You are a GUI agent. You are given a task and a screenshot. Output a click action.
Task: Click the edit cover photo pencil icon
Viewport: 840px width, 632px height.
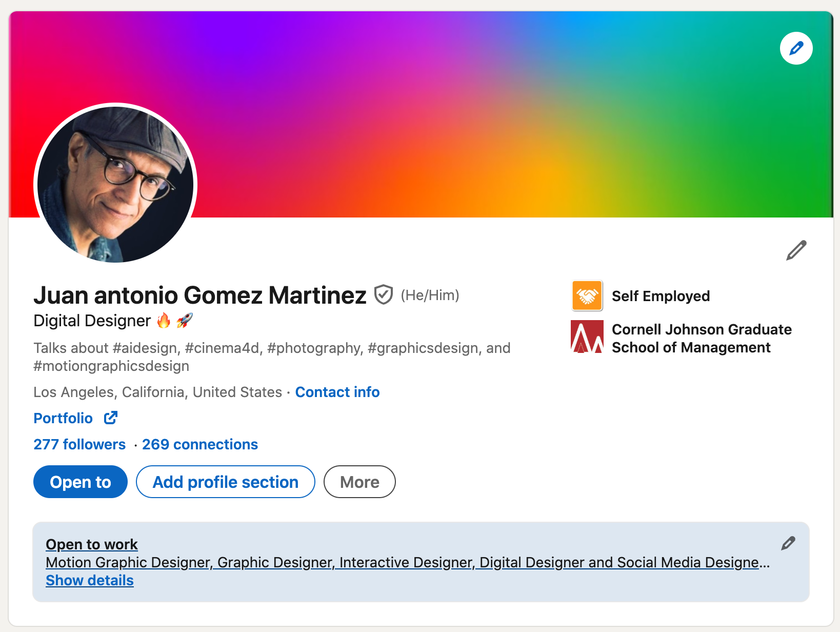pos(796,48)
